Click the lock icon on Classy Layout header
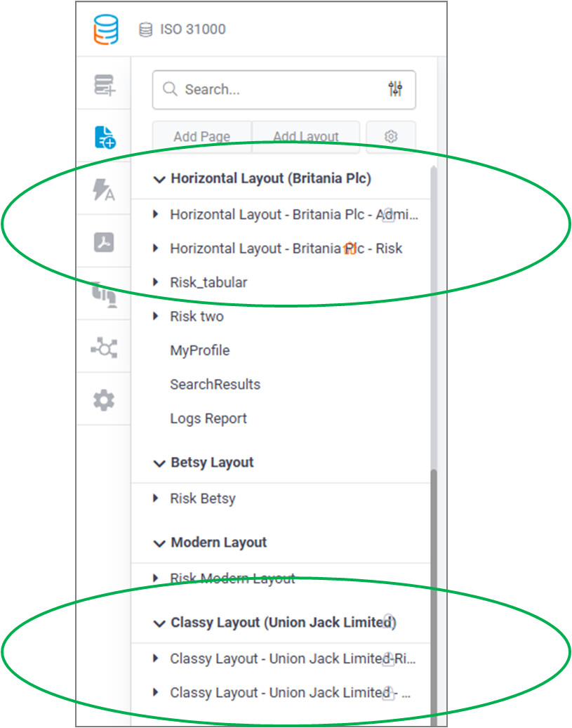The height and width of the screenshot is (728, 572). tap(389, 621)
